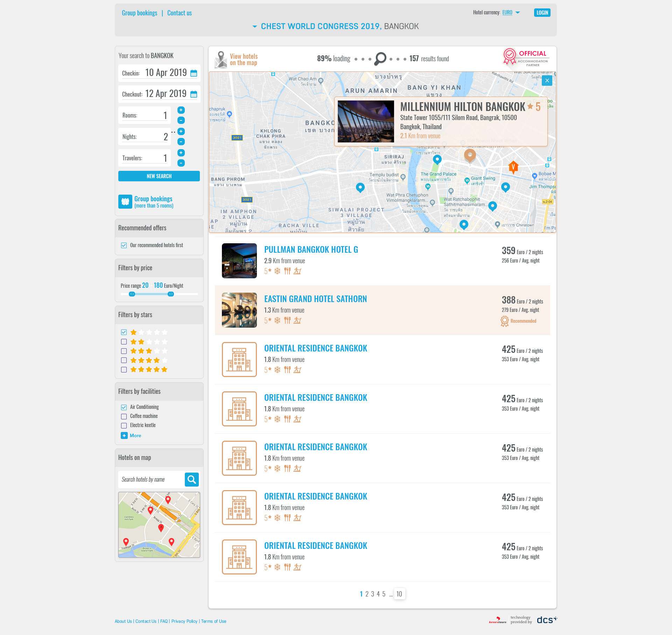672x635 pixels.
Task: Open Pullman Bangkok Hotel G listing
Action: click(311, 250)
